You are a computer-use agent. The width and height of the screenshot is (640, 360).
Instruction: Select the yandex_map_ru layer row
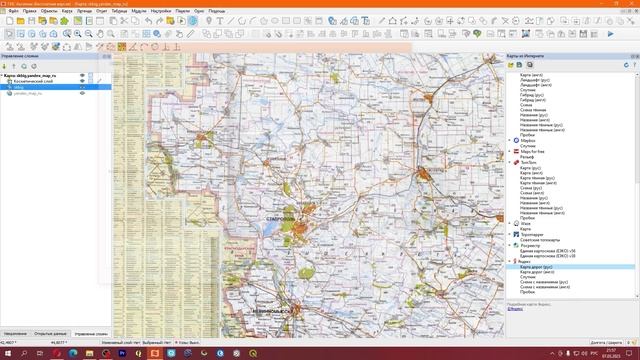point(56,93)
